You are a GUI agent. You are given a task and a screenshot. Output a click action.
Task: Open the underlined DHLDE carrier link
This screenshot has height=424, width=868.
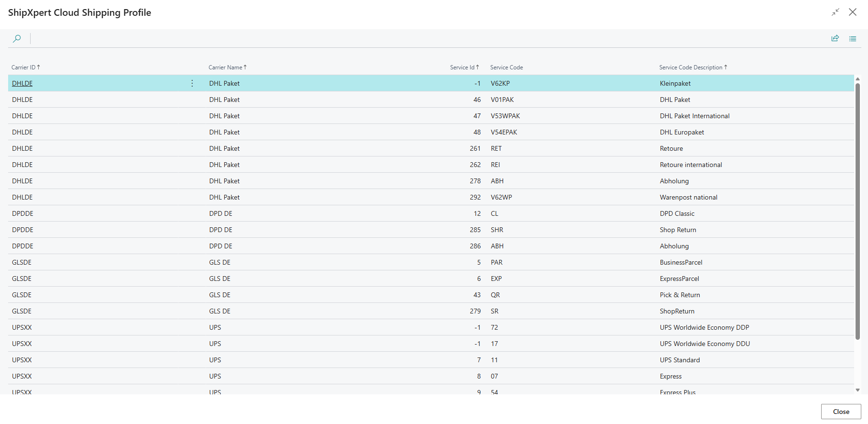coord(22,83)
